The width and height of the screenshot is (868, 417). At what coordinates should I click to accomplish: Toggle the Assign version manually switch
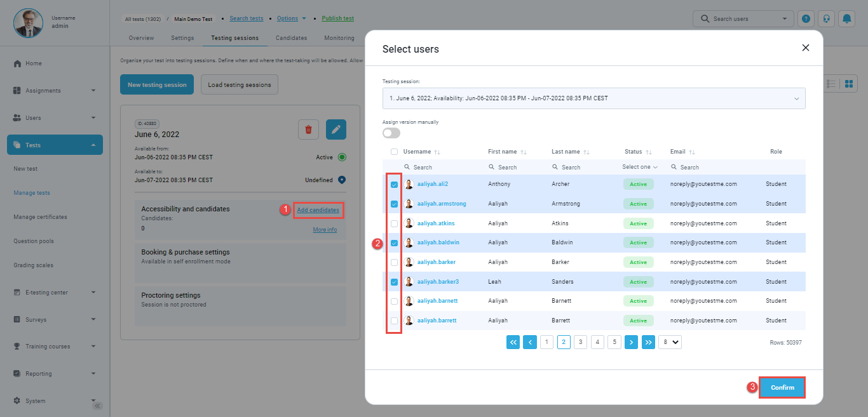(x=391, y=133)
